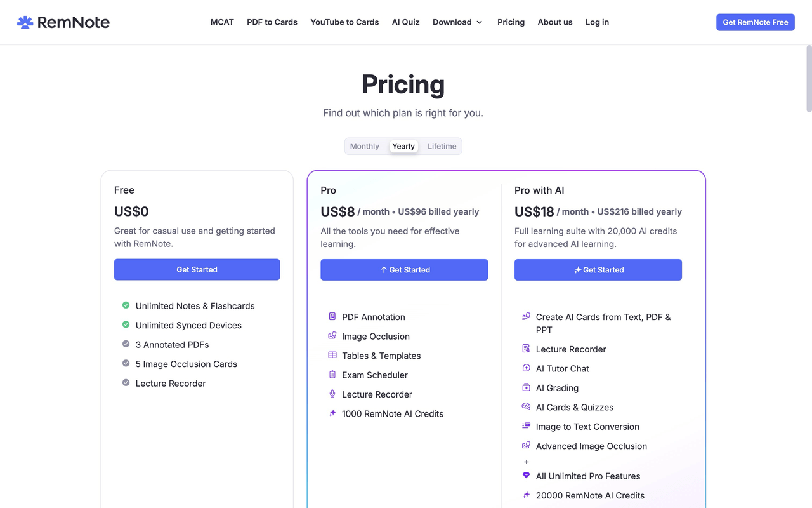Click the gem icon beside All Unlimited Pro Features
Screen dimensions: 812x508
point(526,475)
